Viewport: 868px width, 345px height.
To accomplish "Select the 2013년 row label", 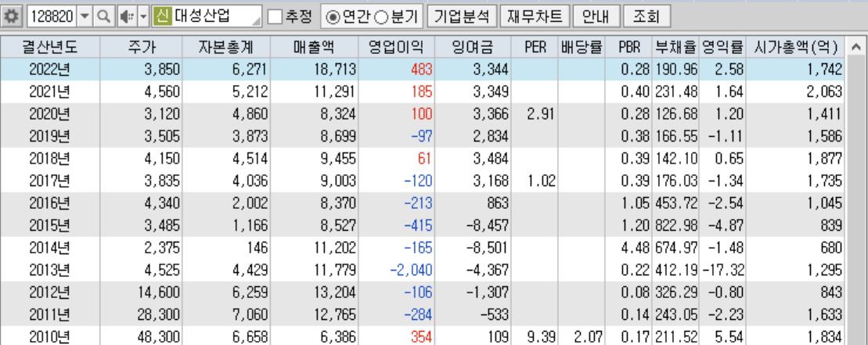I will [50, 270].
